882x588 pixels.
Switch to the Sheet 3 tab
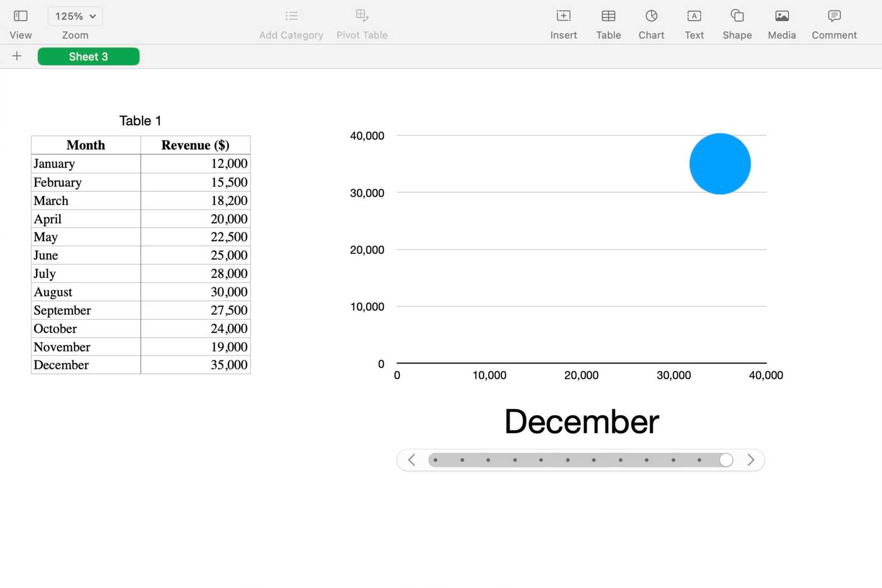88,56
